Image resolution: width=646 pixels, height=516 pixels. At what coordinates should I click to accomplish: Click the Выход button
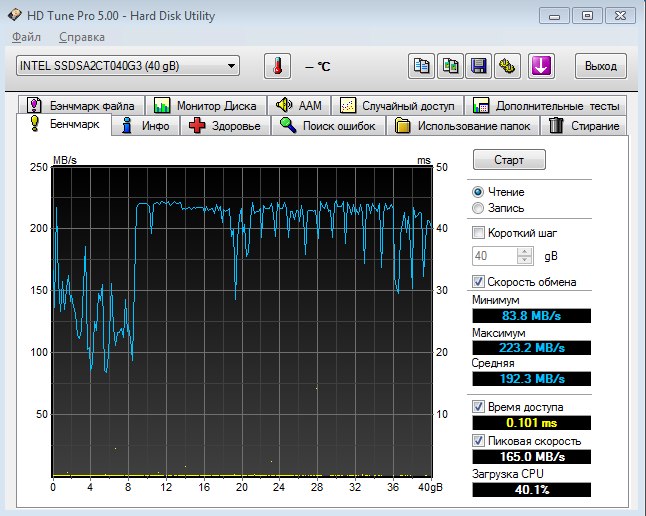tap(600, 66)
